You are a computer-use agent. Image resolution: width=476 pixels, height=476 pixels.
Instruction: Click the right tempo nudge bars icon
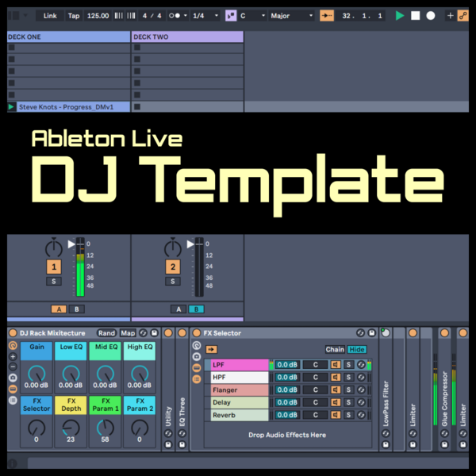click(x=131, y=16)
